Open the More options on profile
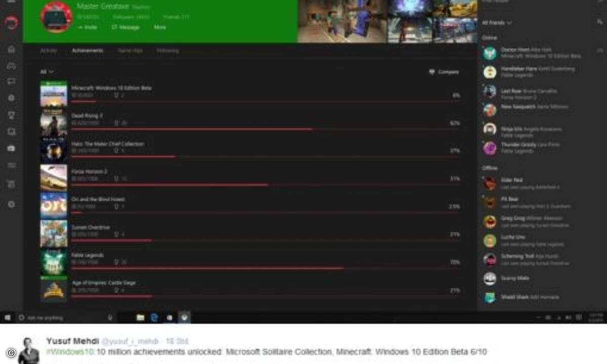 [160, 27]
